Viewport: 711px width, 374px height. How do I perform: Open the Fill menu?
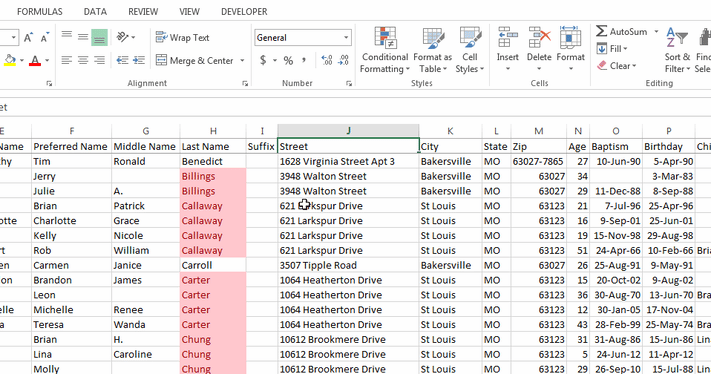pos(612,49)
